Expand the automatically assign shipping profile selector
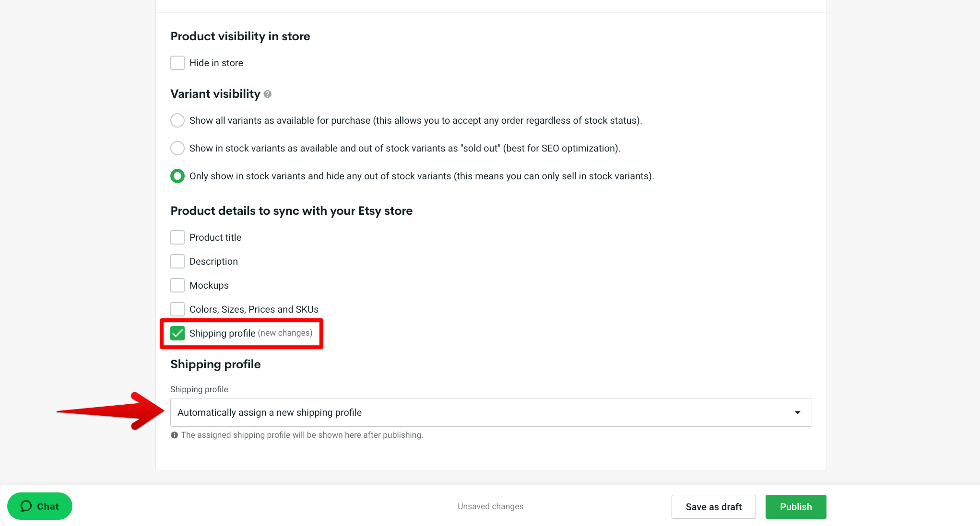 tap(490, 412)
